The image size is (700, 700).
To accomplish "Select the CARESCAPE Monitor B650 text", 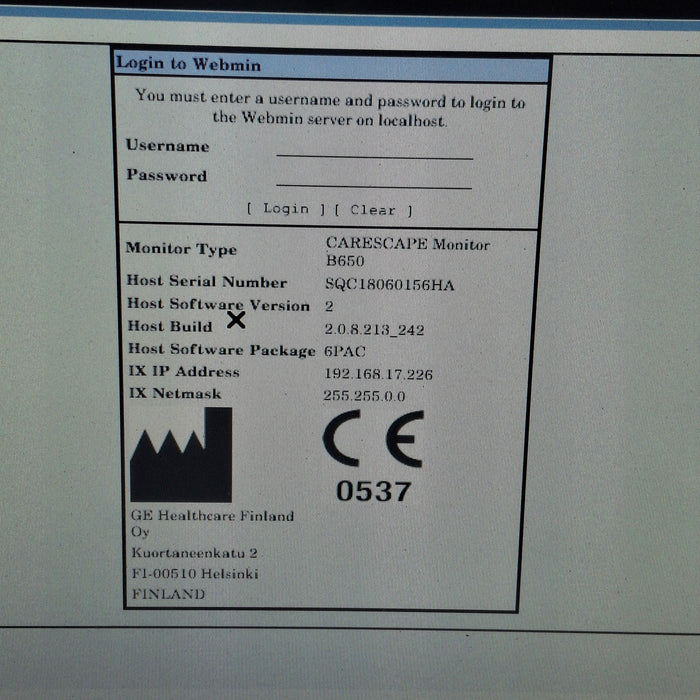I will pyautogui.click(x=407, y=251).
